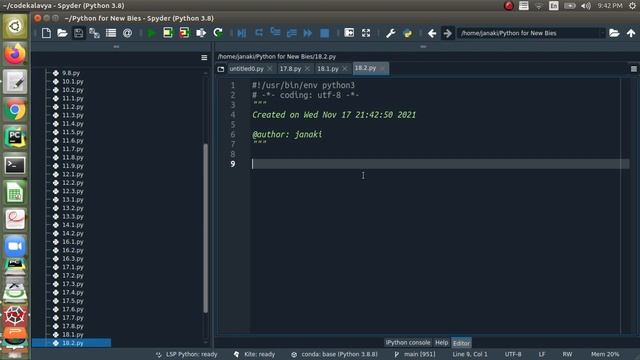The height and width of the screenshot is (360, 640).
Task: Select 9.8.py in file explorer
Action: [x=71, y=73]
